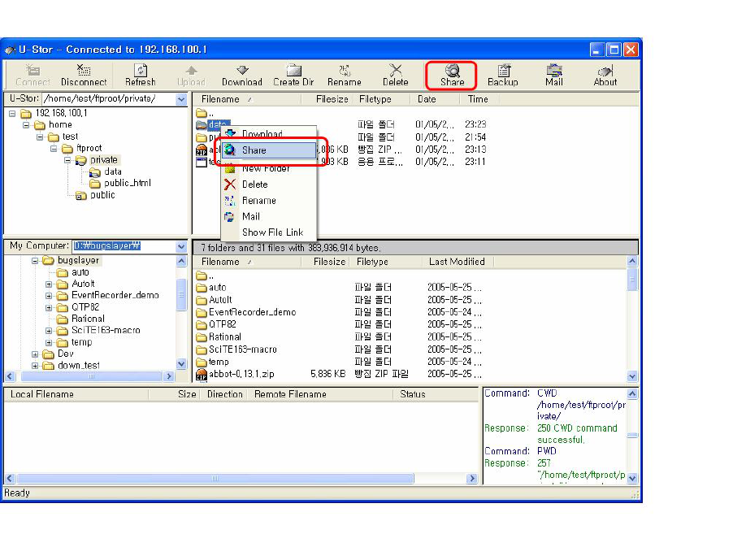Select abbot-0.13.1.zip in local file list

click(241, 375)
